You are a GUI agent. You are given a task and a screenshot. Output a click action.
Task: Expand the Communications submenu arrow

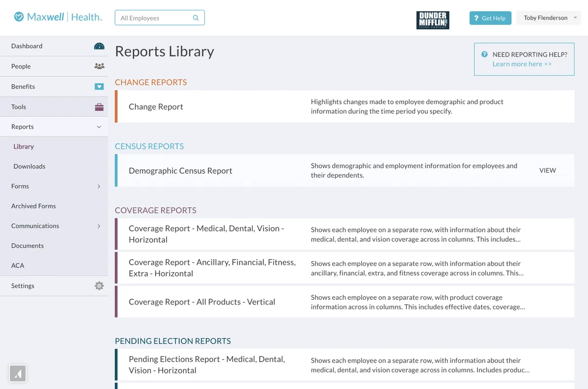(x=99, y=226)
